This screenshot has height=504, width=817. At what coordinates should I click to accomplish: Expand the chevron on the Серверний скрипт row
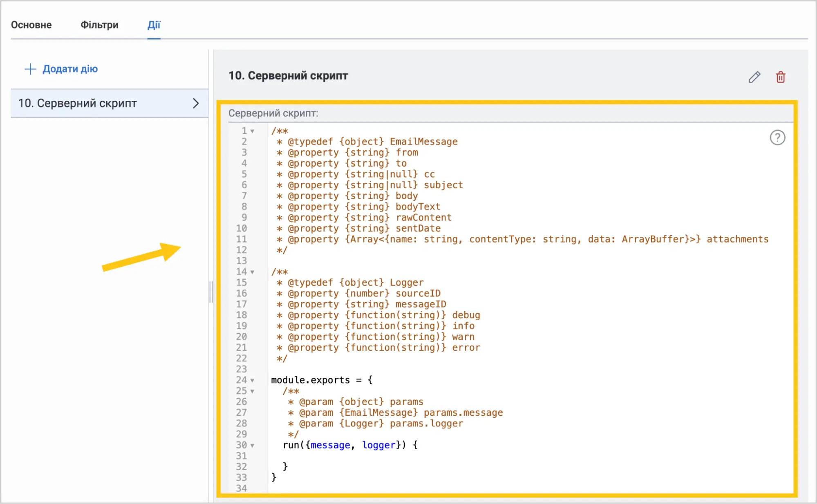click(196, 103)
